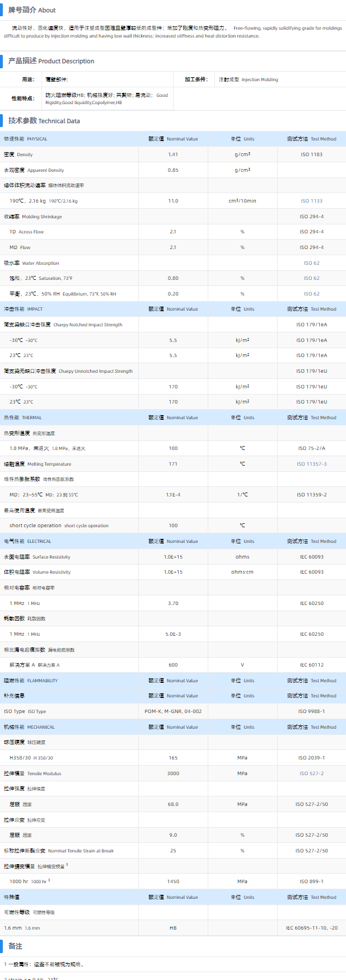Click the 阻燃性能 FLAMMABILITY table header
Viewport: 346px width, 980px height.
31,681
